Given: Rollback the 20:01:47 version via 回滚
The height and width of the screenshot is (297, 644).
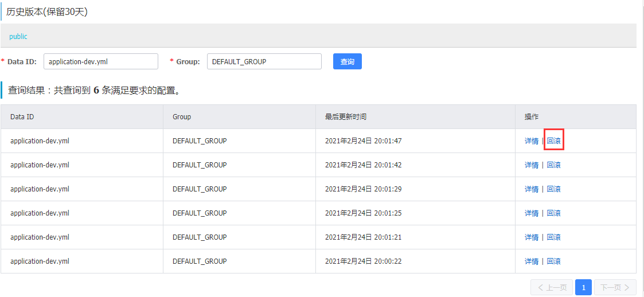Looking at the screenshot, I should (554, 141).
